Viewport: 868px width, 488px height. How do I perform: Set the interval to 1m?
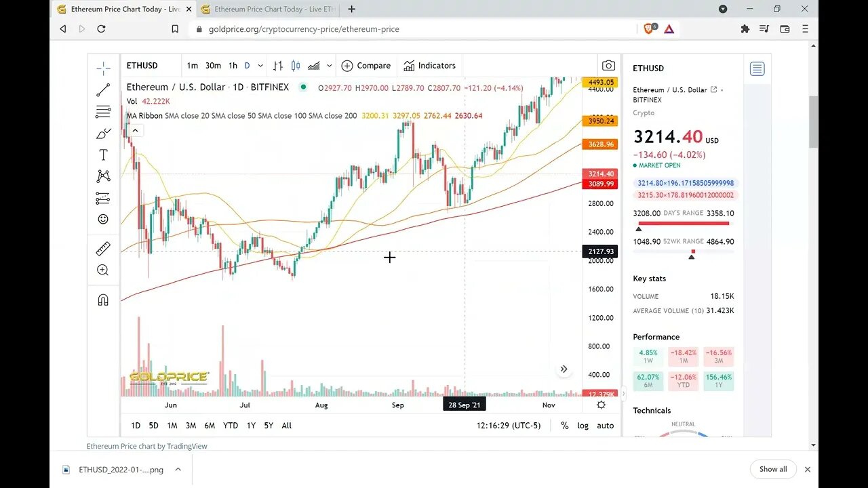(x=193, y=66)
